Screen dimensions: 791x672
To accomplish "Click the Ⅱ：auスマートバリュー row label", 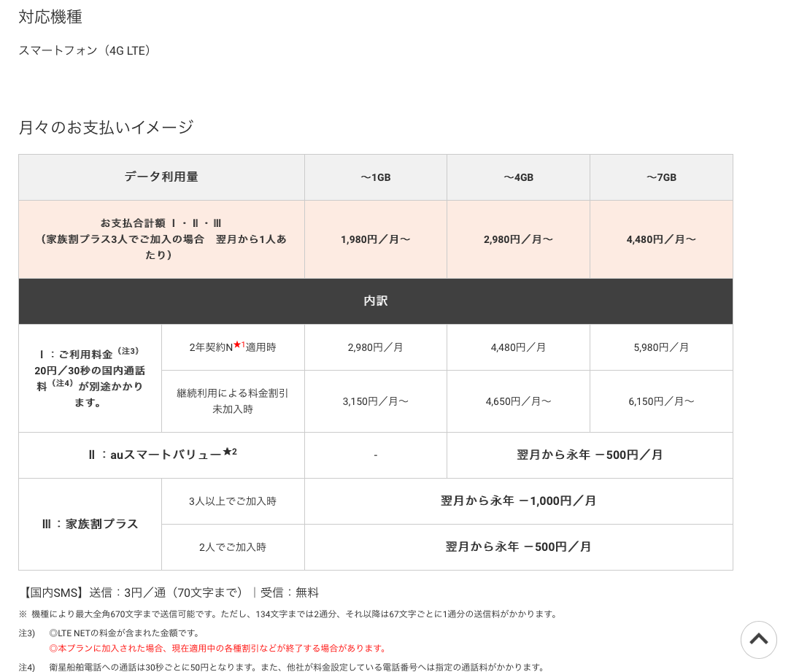I will 161,455.
